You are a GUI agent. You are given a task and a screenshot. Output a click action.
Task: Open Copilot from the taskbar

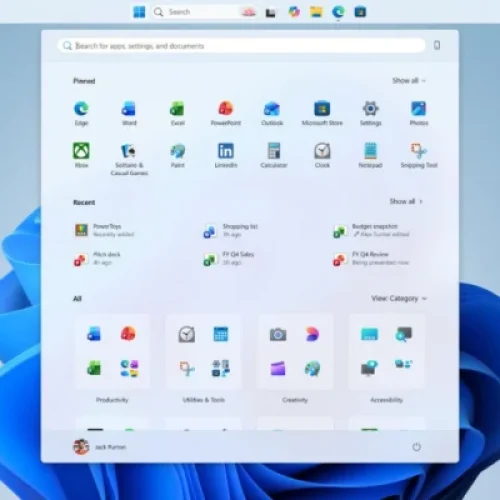click(x=294, y=12)
